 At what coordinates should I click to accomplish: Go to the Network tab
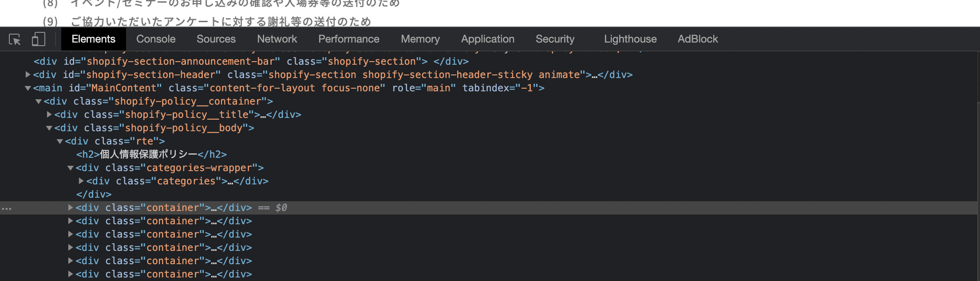(277, 39)
